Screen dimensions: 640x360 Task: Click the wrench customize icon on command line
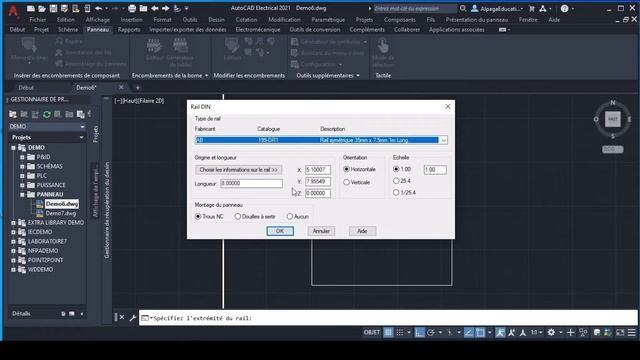click(x=133, y=318)
